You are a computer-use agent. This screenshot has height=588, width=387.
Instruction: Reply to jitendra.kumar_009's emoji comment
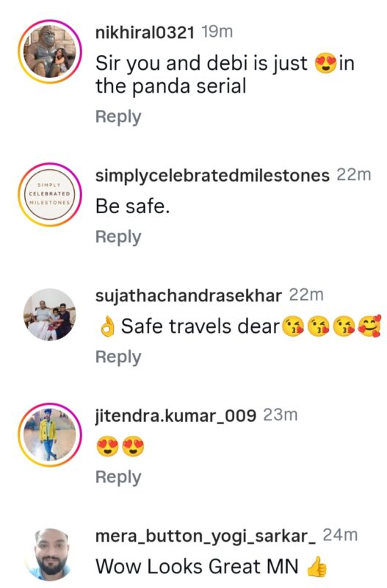pyautogui.click(x=118, y=477)
